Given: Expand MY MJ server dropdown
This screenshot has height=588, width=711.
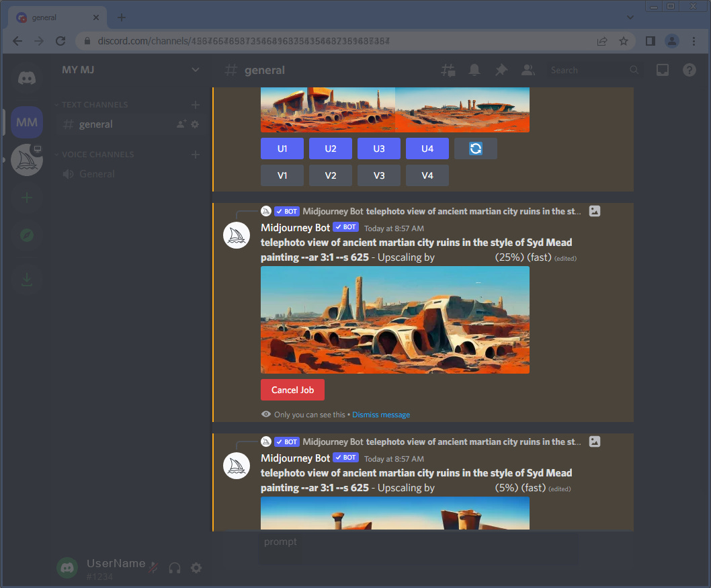Looking at the screenshot, I should coord(196,70).
